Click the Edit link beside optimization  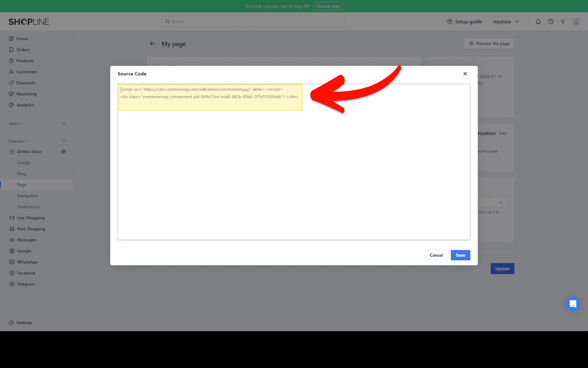click(503, 134)
